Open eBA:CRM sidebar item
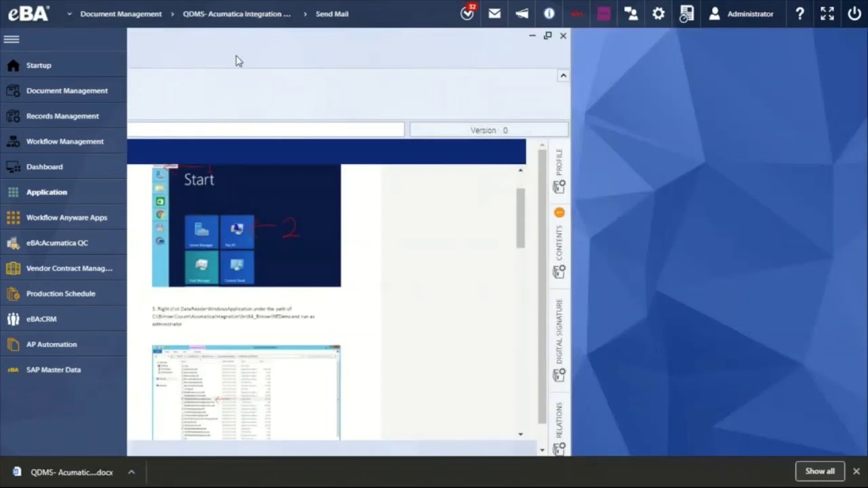This screenshot has height=488, width=868. tap(63, 319)
